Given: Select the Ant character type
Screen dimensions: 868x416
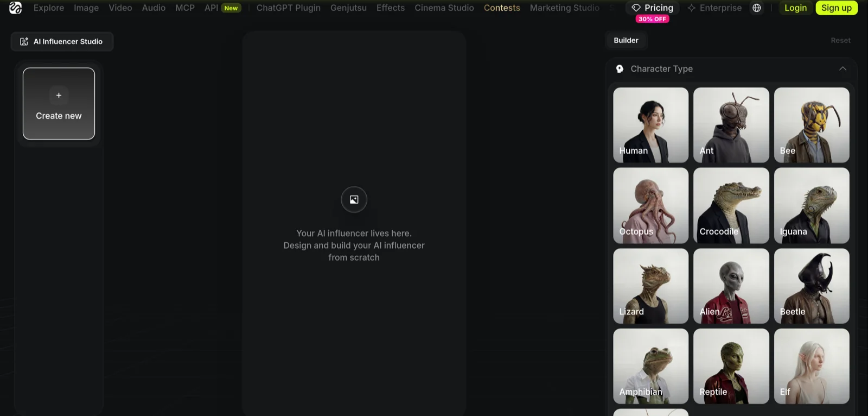Looking at the screenshot, I should coord(731,125).
